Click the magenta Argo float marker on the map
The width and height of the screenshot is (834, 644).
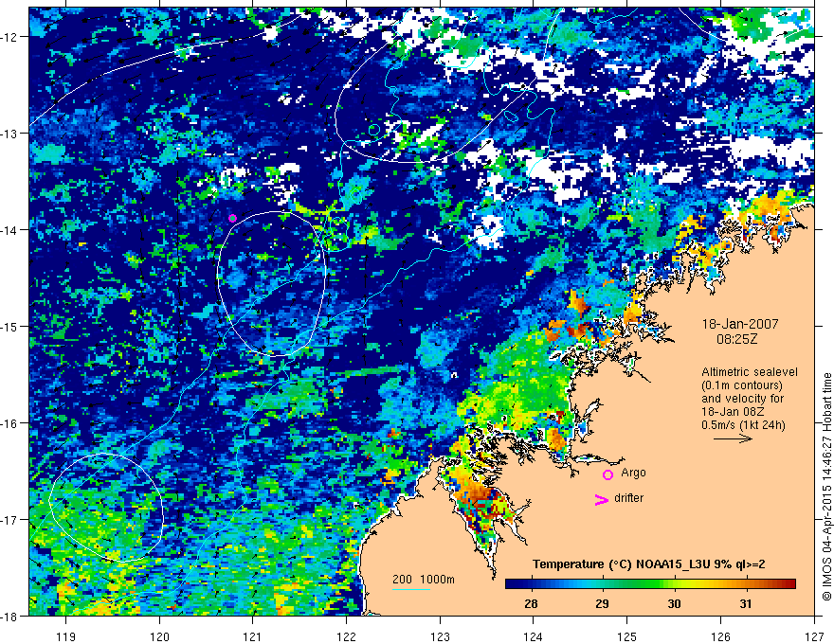coord(232,218)
